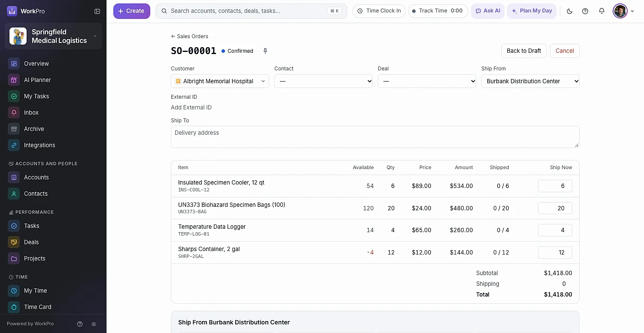Select the Time Card menu item label
644x333 pixels.
[x=38, y=307]
